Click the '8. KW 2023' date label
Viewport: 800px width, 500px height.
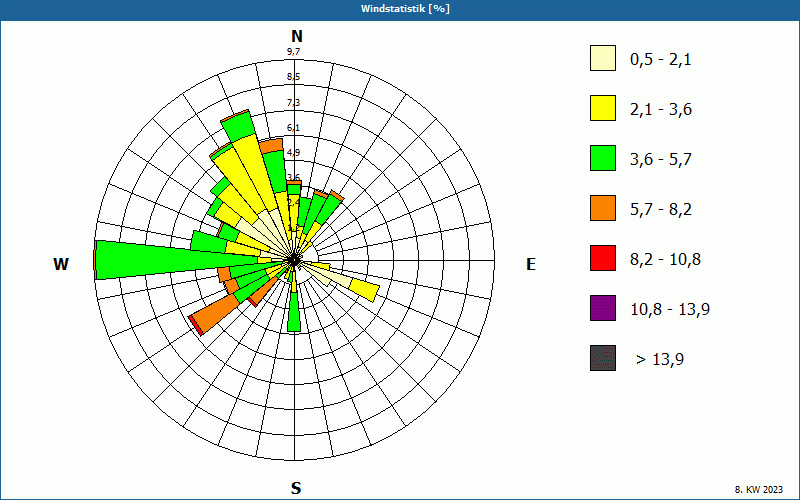click(759, 489)
